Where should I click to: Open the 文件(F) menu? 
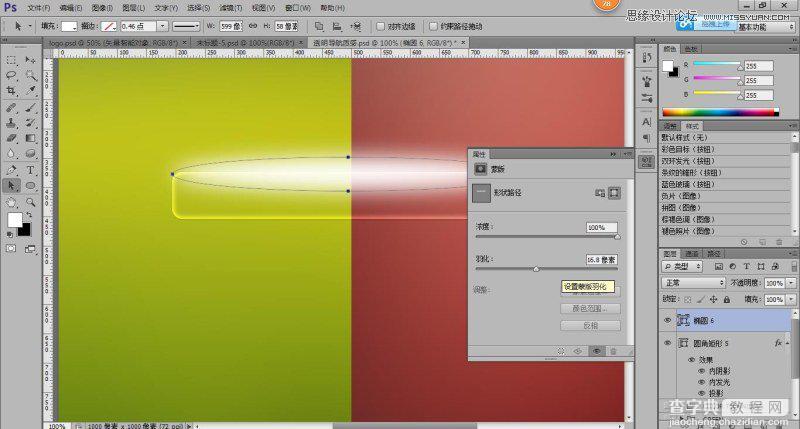point(39,8)
